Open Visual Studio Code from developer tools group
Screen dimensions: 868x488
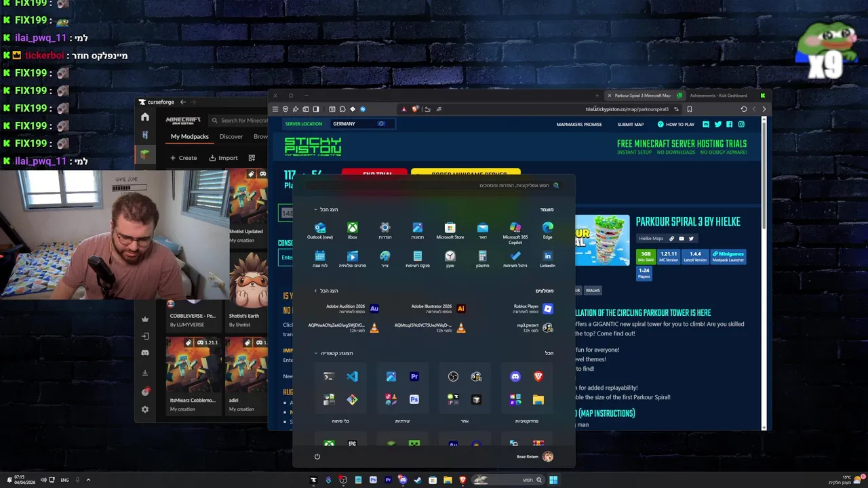point(352,376)
